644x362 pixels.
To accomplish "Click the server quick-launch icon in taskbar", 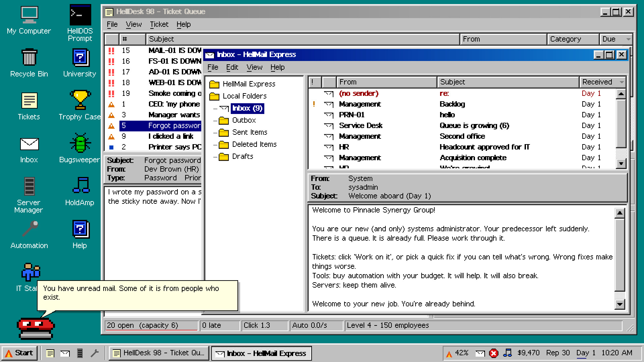I will (80, 353).
